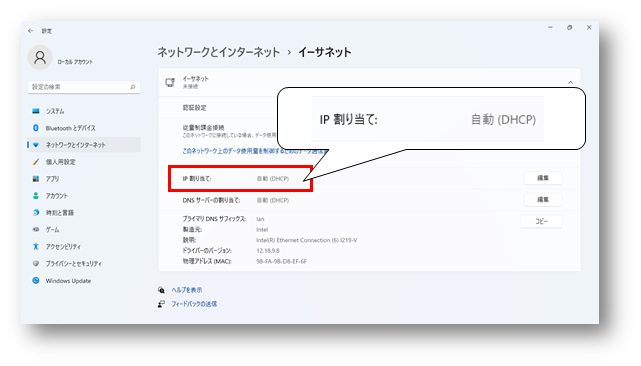Open Windows Update page
The height and width of the screenshot is (366, 641).
(84, 281)
